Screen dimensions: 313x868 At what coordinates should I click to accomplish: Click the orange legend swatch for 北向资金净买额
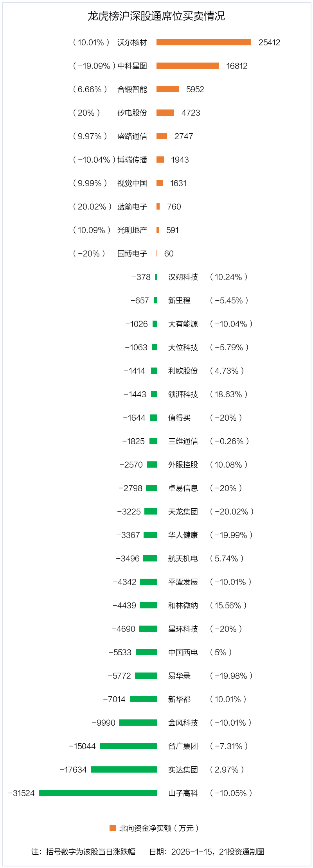(x=113, y=828)
